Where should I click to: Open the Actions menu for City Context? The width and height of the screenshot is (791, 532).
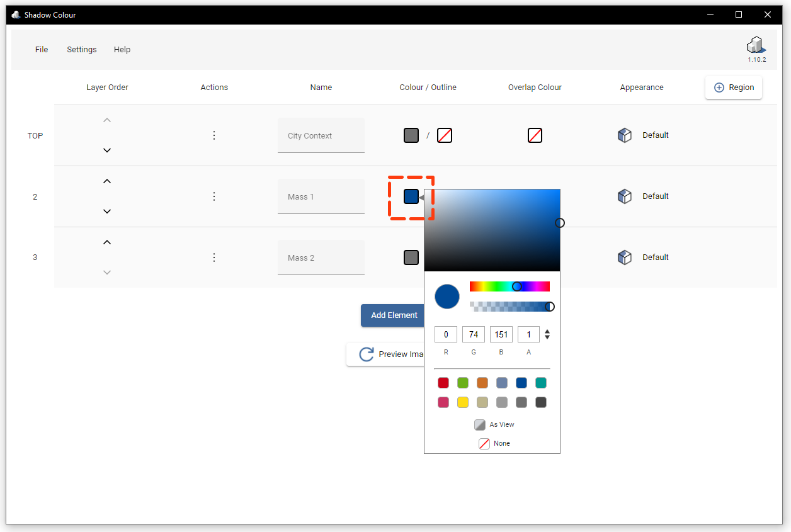coord(214,135)
